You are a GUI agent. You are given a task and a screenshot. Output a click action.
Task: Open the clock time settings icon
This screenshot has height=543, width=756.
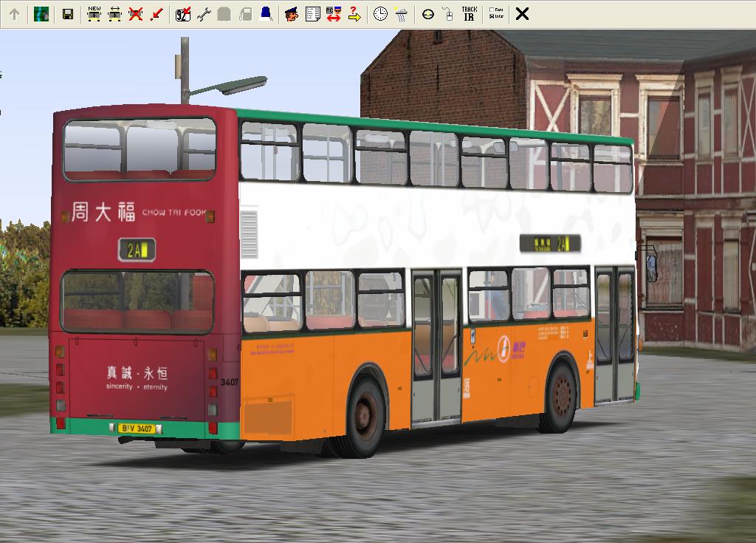[380, 14]
